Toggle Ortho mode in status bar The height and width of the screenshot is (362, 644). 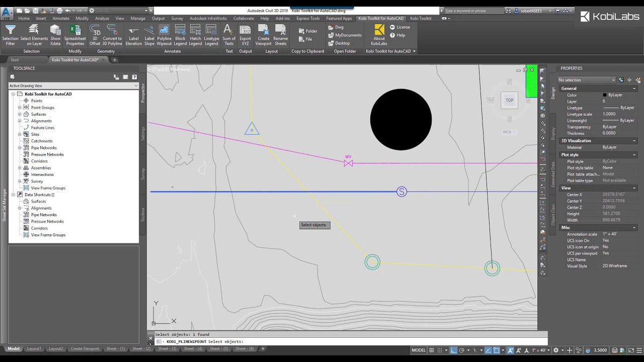454,350
